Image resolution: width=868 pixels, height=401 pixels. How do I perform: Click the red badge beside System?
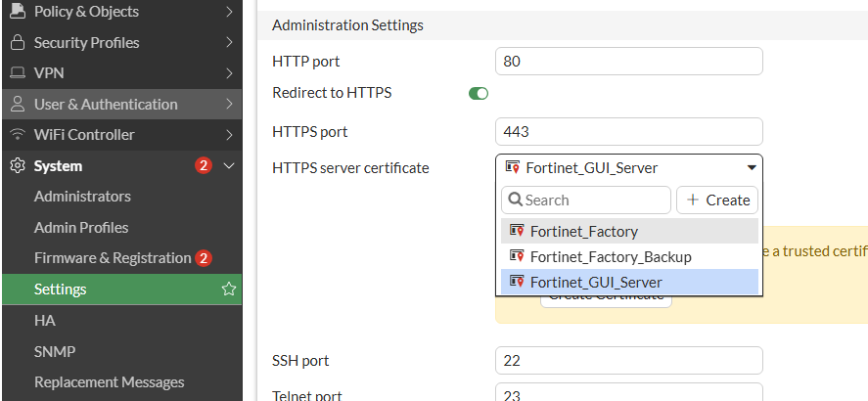pyautogui.click(x=204, y=166)
